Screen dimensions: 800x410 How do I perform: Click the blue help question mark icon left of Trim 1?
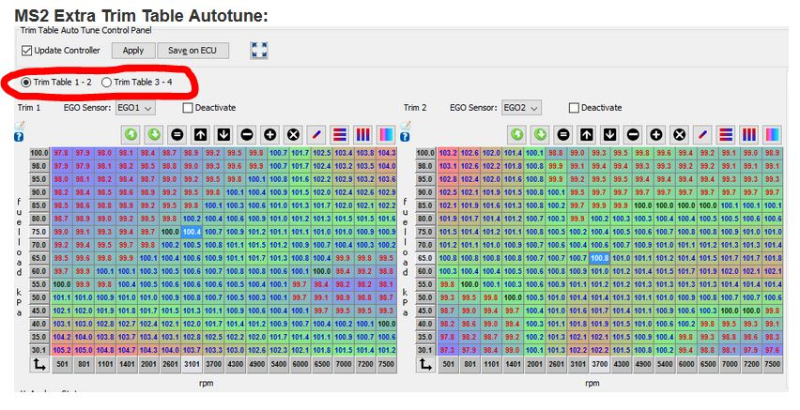click(x=18, y=137)
